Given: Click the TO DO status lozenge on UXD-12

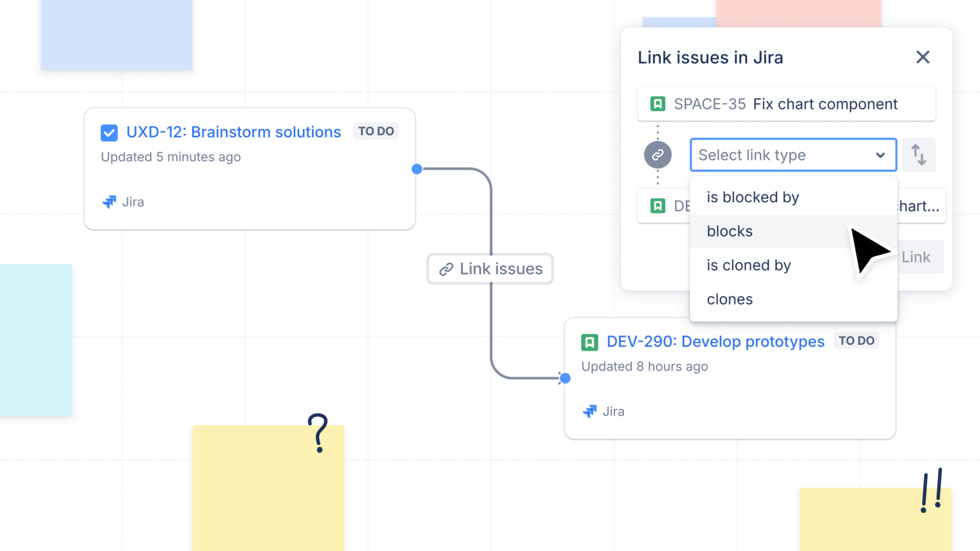Looking at the screenshot, I should point(376,131).
